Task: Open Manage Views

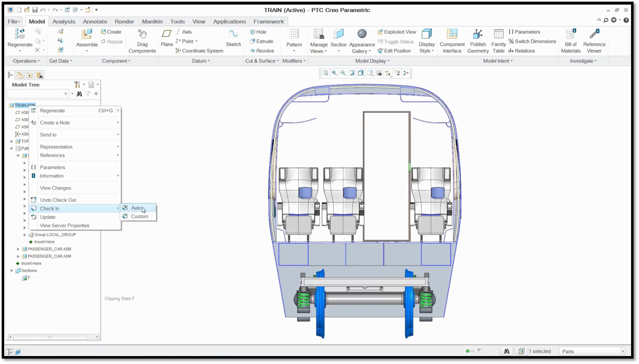Action: (319, 41)
